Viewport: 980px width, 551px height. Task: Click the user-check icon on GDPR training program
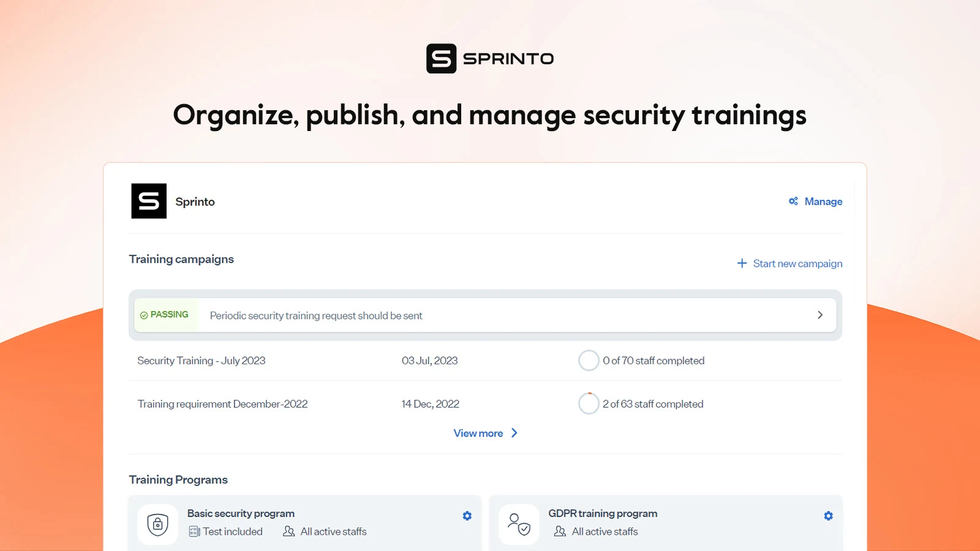[x=519, y=524]
